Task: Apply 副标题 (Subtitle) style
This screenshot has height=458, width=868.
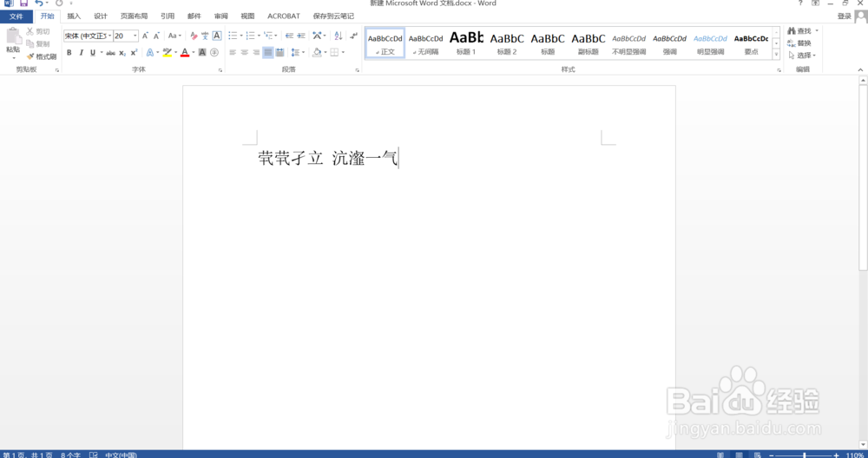Action: click(x=589, y=43)
